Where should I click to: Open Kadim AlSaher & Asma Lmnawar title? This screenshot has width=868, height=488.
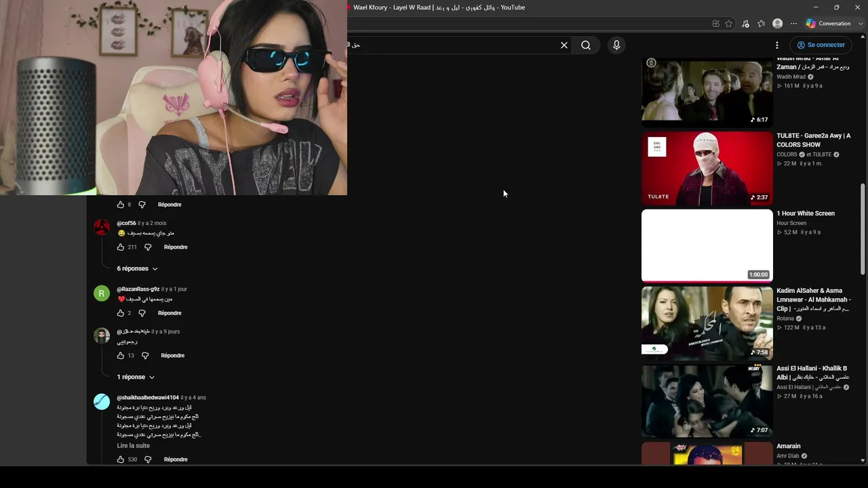point(814,300)
